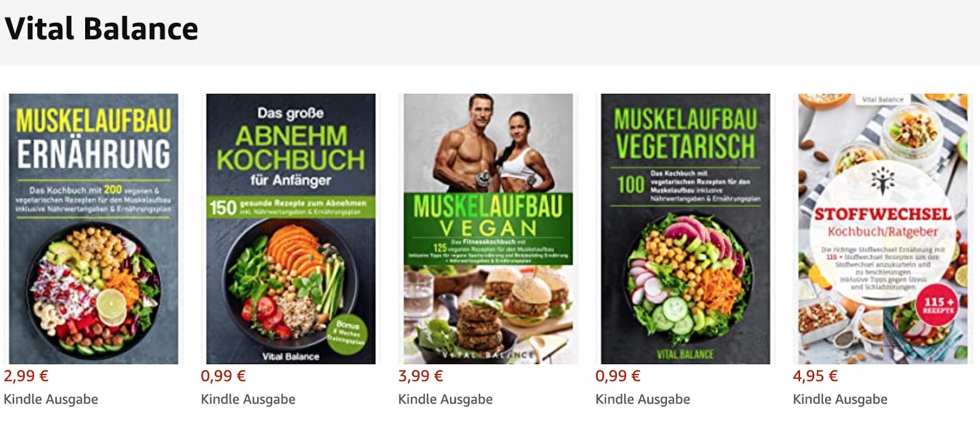Click the 2,99 € price link
This screenshot has height=423, width=980.
point(26,376)
